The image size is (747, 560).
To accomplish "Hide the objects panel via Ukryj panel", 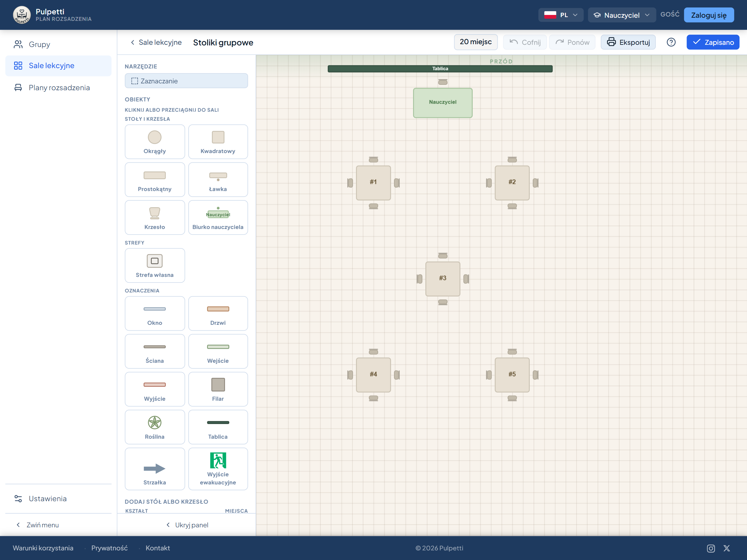I will point(187,525).
